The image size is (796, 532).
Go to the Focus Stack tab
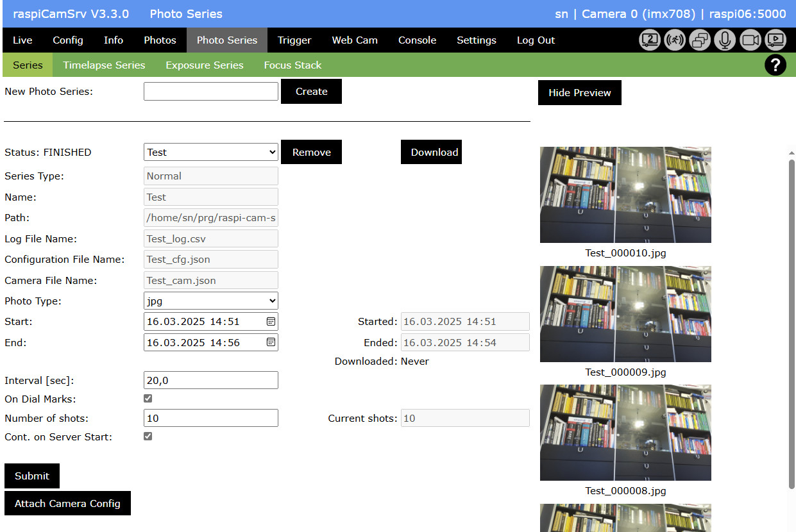tap(292, 65)
